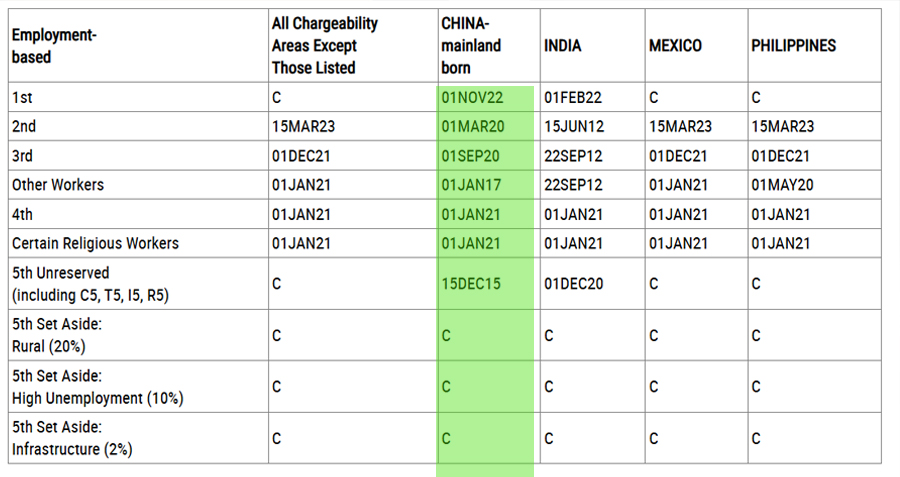Click the Certain Religious Workers row label
The width and height of the screenshot is (900, 477).
(95, 243)
